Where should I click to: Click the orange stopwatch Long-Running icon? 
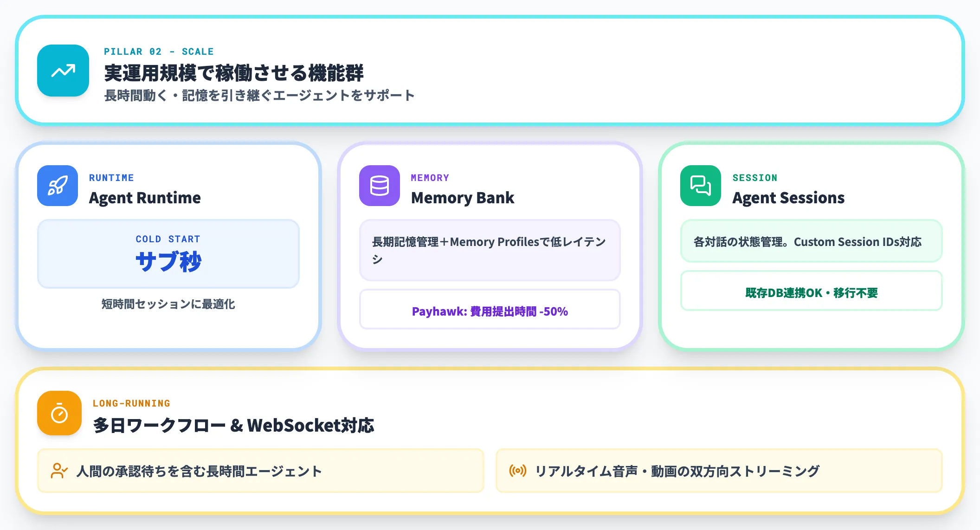pos(59,413)
